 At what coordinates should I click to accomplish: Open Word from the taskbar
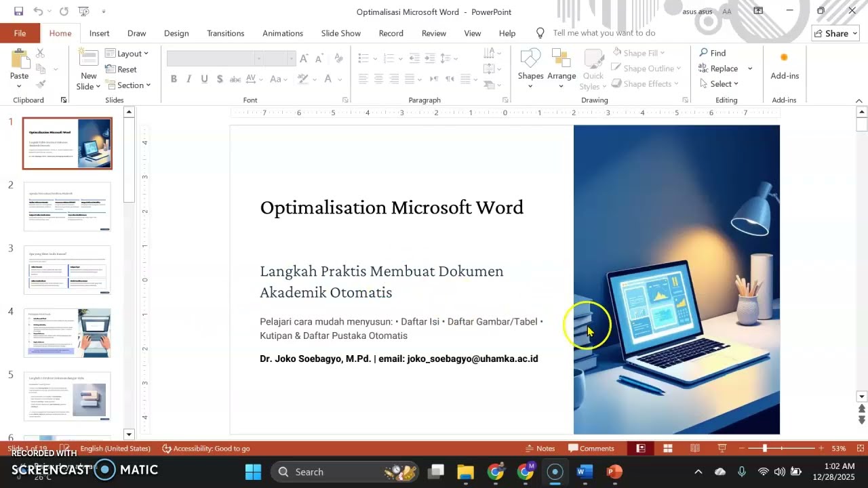585,472
